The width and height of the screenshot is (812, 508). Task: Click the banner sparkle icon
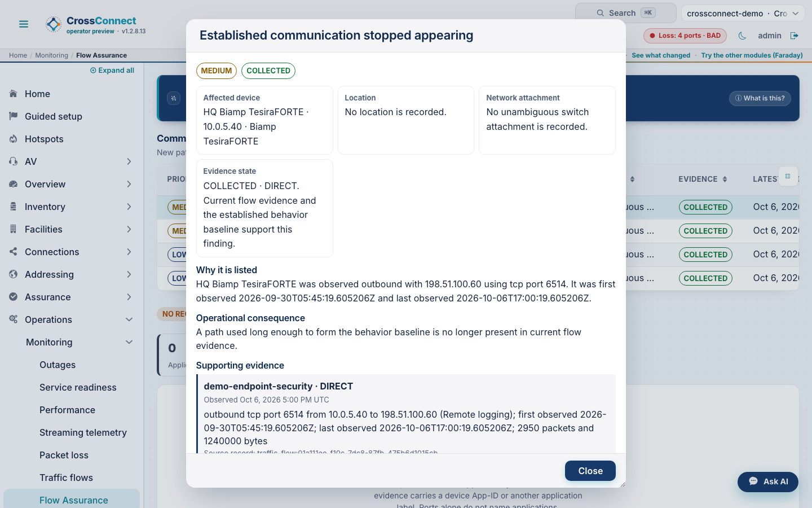tap(174, 98)
